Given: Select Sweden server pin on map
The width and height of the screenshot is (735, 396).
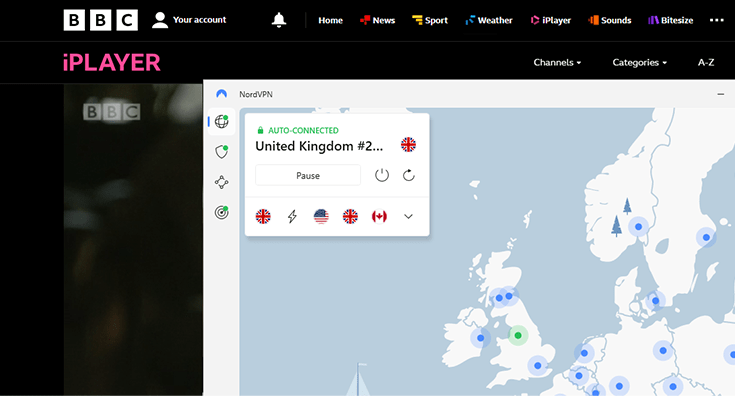Looking at the screenshot, I should click(706, 237).
